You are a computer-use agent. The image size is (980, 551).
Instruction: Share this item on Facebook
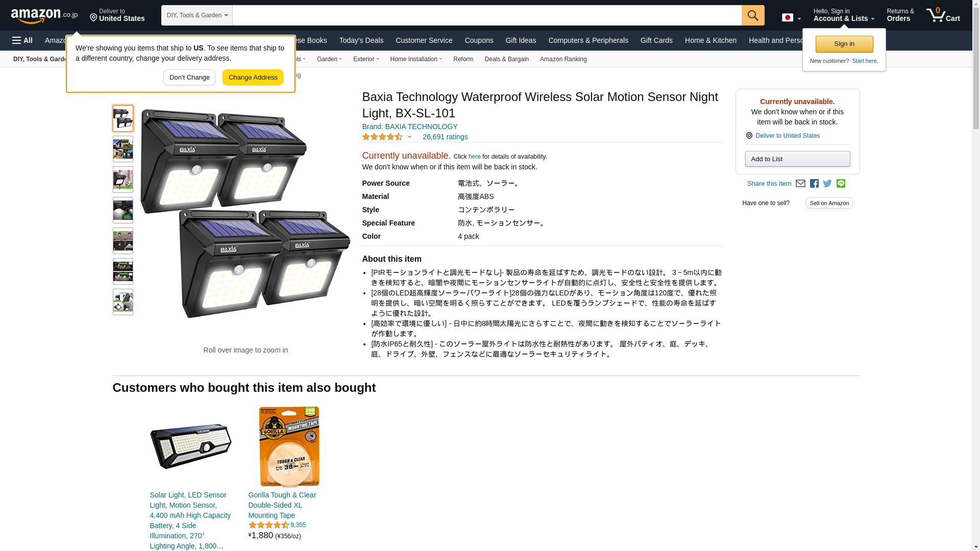coord(814,184)
